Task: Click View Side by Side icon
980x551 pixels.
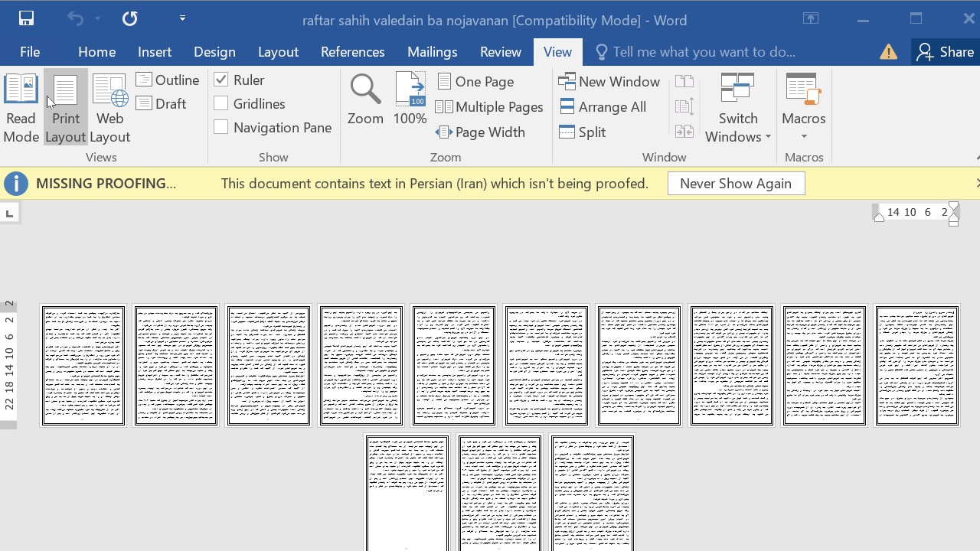Action: click(684, 81)
